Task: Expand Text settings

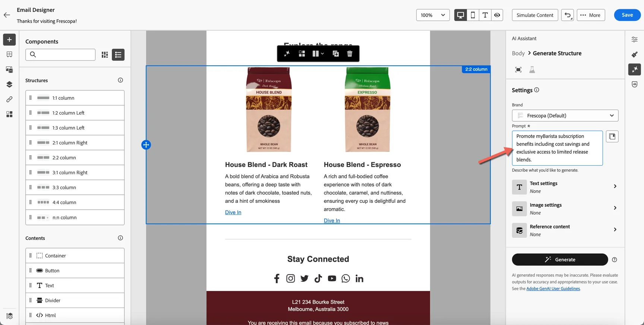Action: pos(565,187)
